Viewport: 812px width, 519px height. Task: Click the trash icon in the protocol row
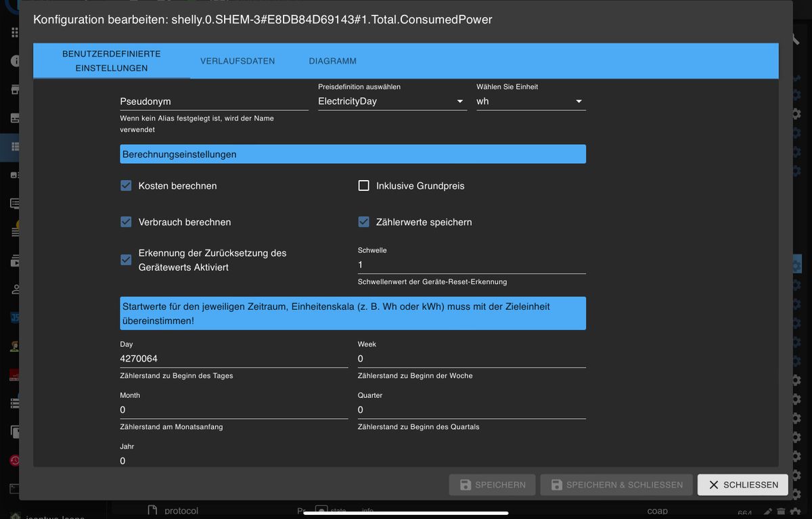781,512
